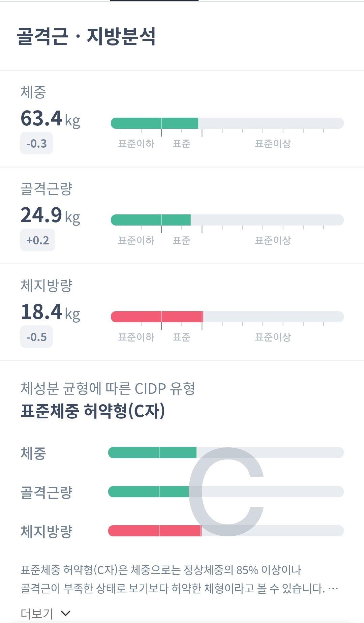Expand the 더보기 chevron arrow
364x623 pixels.
point(65,613)
